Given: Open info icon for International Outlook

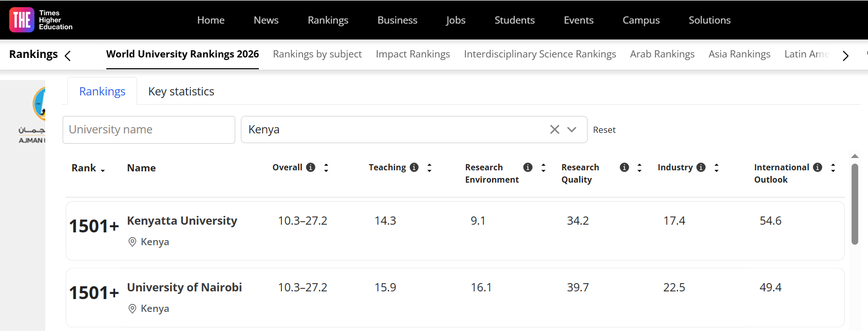Looking at the screenshot, I should (818, 167).
